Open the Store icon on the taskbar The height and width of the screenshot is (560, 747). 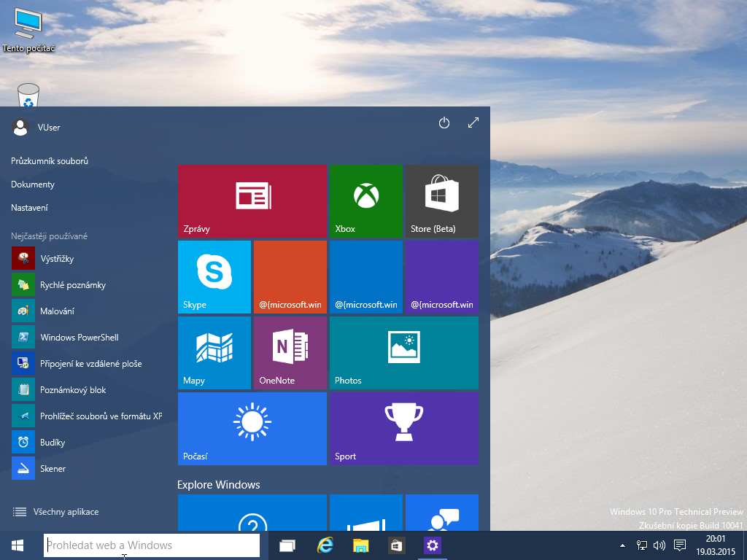coord(396,545)
